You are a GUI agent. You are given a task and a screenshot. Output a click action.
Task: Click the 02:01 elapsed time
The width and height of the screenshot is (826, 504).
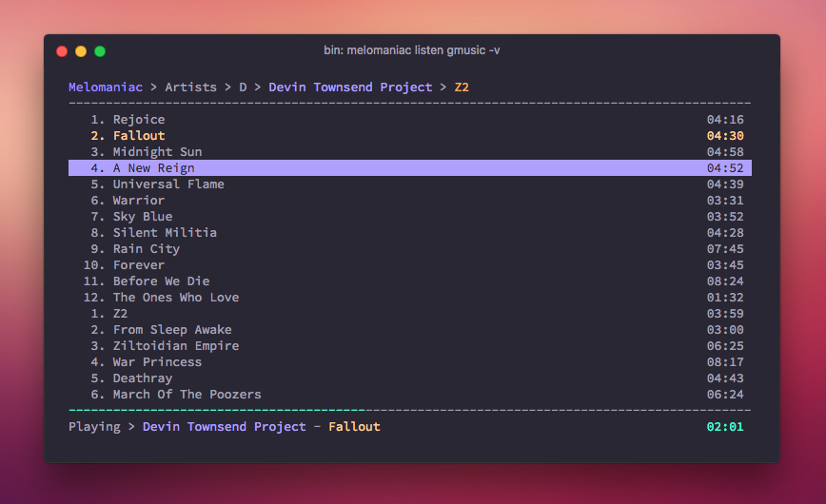725,427
